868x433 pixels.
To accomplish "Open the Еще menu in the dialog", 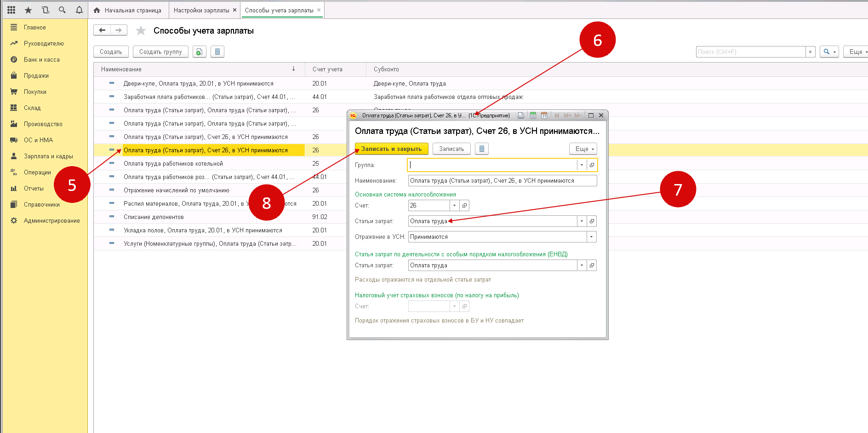I will click(x=583, y=149).
